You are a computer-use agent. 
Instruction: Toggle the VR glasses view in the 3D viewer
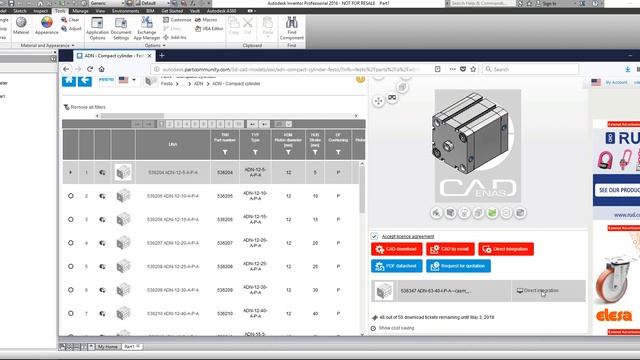392,98
